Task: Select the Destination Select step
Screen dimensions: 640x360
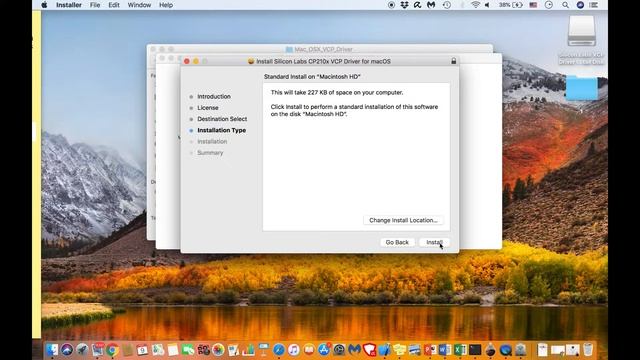Action: [222, 119]
